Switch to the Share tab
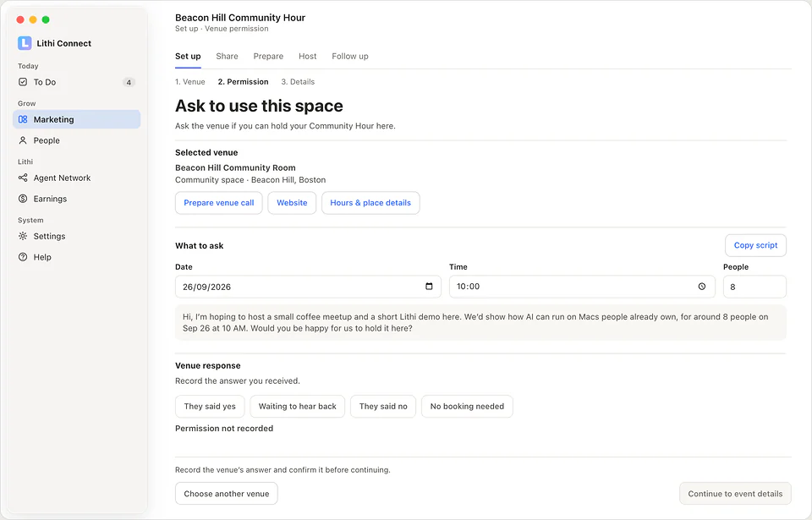 point(227,56)
